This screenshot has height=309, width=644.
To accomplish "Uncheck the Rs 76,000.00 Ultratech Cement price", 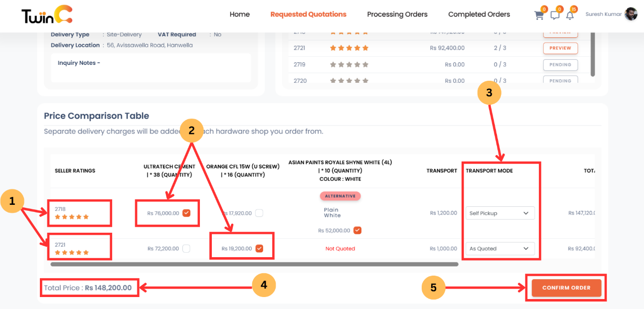I will pos(186,212).
